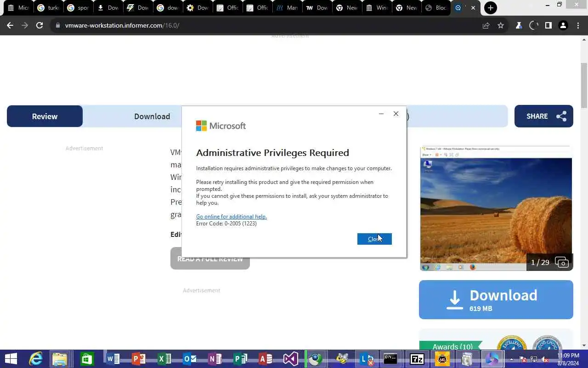588x368 pixels.
Task: Switch to the Review tab on the page
Action: coord(45,116)
